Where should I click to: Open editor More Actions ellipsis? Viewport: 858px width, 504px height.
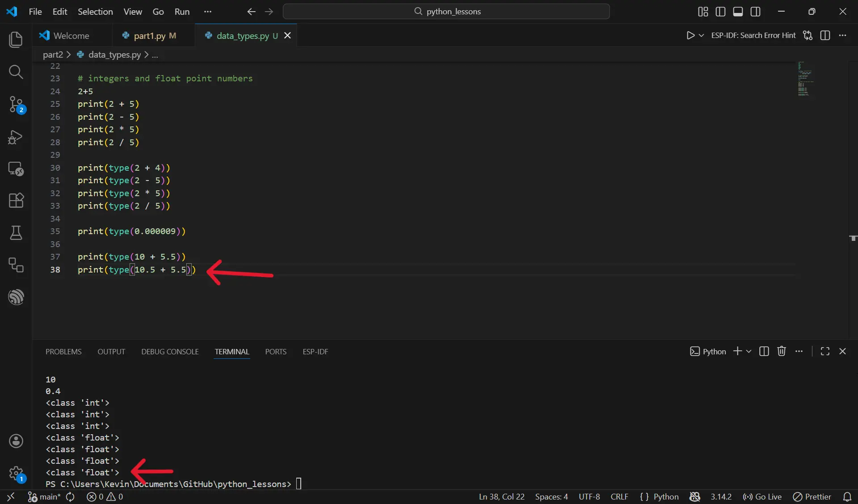(843, 35)
